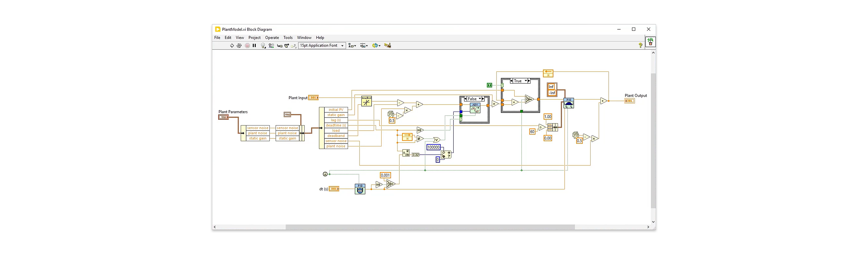Open the Edit menu
This screenshot has width=868, height=254.
click(x=228, y=38)
